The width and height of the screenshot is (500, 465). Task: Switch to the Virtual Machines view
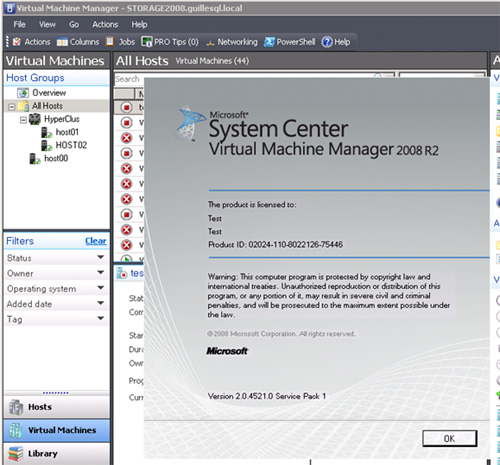pyautogui.click(x=57, y=430)
